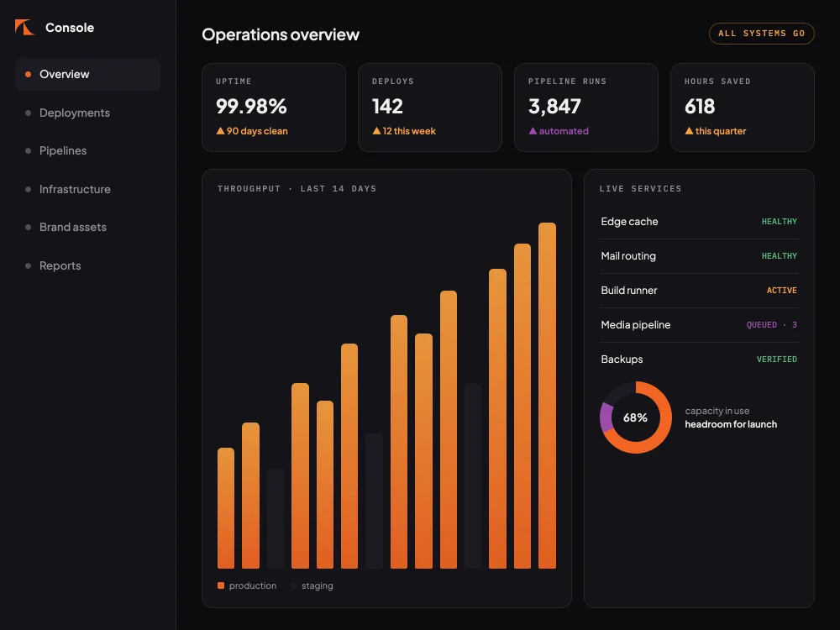Screen dimensions: 840x630
Task: Click the HEALTHY status for Edge cache
Action: [x=780, y=222]
